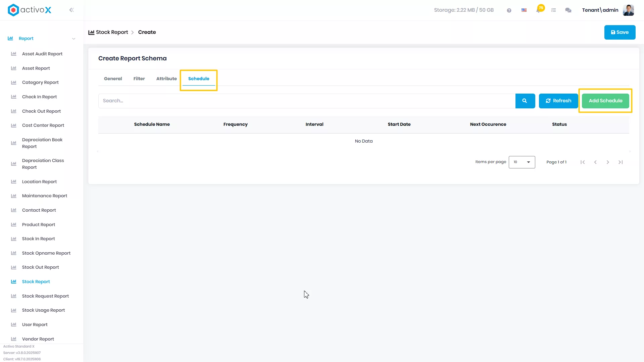This screenshot has width=644, height=362.
Task: Open notifications bell icon
Action: coord(538,10)
